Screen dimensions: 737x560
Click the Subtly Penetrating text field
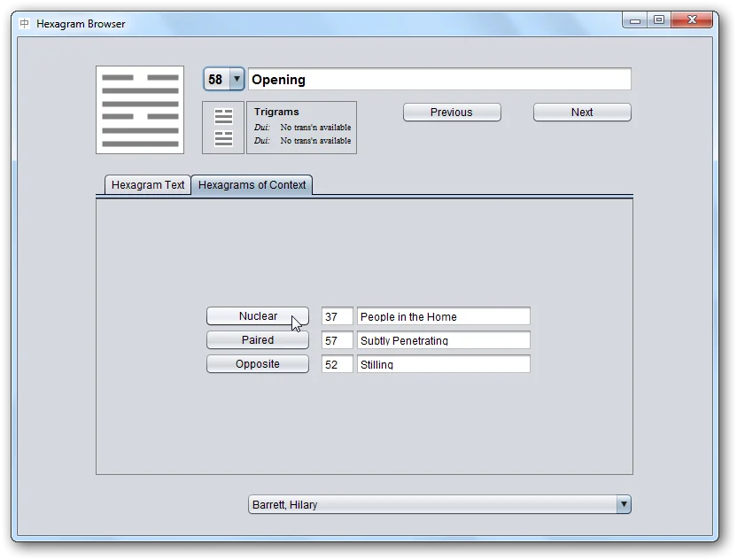click(x=443, y=340)
